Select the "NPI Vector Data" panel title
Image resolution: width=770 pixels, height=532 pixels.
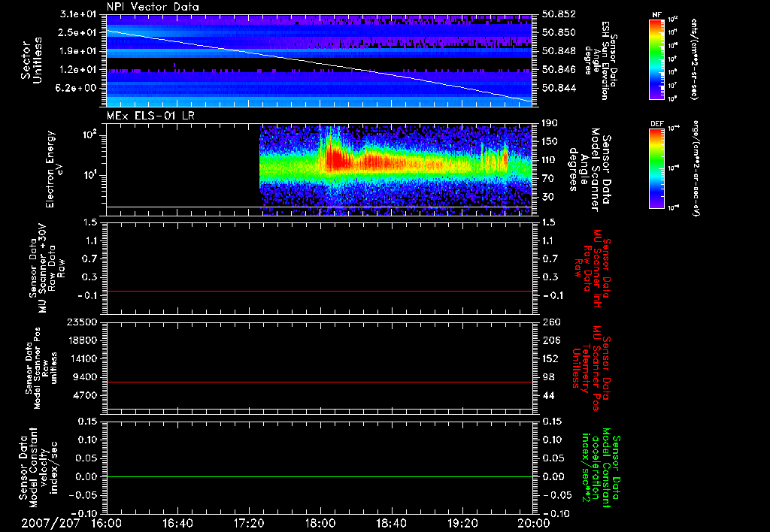click(x=153, y=7)
